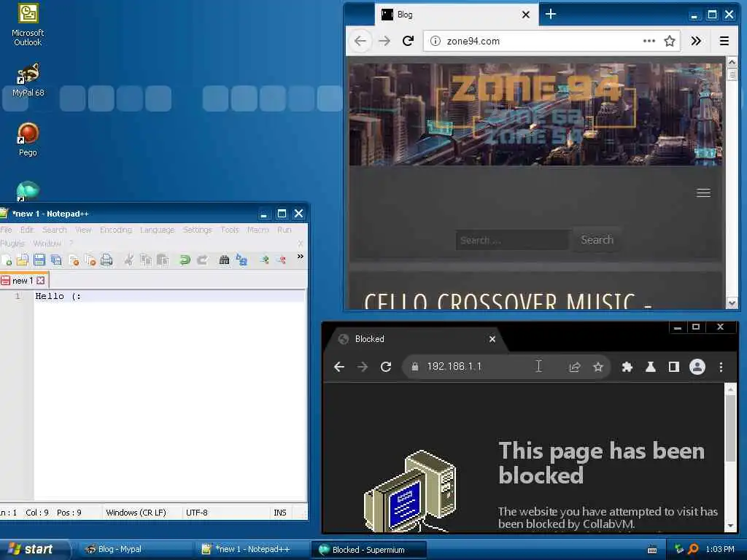747x560 pixels.
Task: Click the Close document toolbar icon in Notepad++
Action: coord(73,260)
